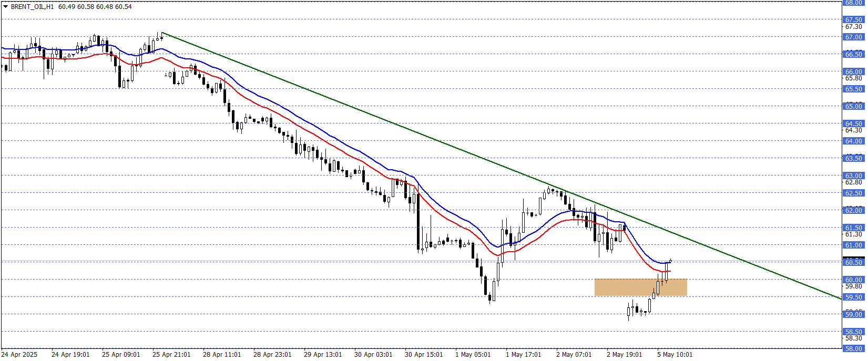The height and width of the screenshot is (361, 868).
Task: Click the 63.00 price level label
Action: pos(853,176)
